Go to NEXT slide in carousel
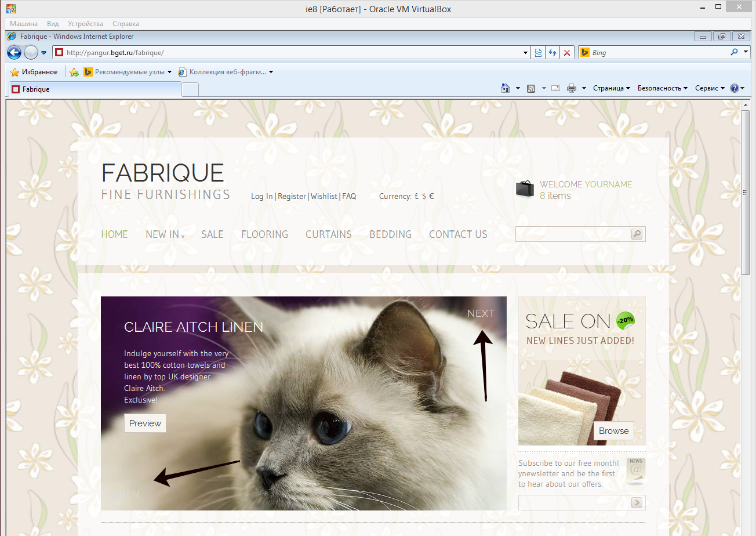Image resolution: width=756 pixels, height=536 pixels. click(x=481, y=313)
